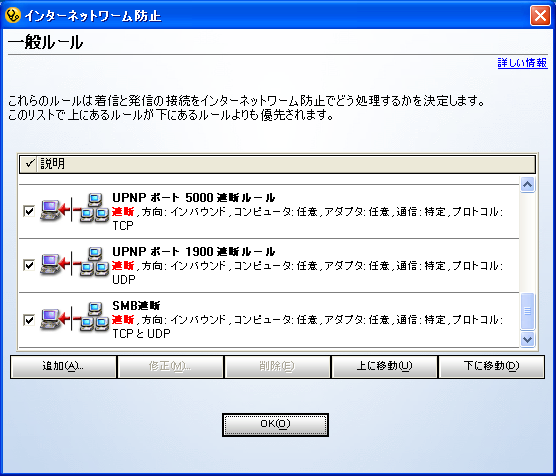Open the 詳しい情報 link
The image size is (556, 476).
coord(522,63)
